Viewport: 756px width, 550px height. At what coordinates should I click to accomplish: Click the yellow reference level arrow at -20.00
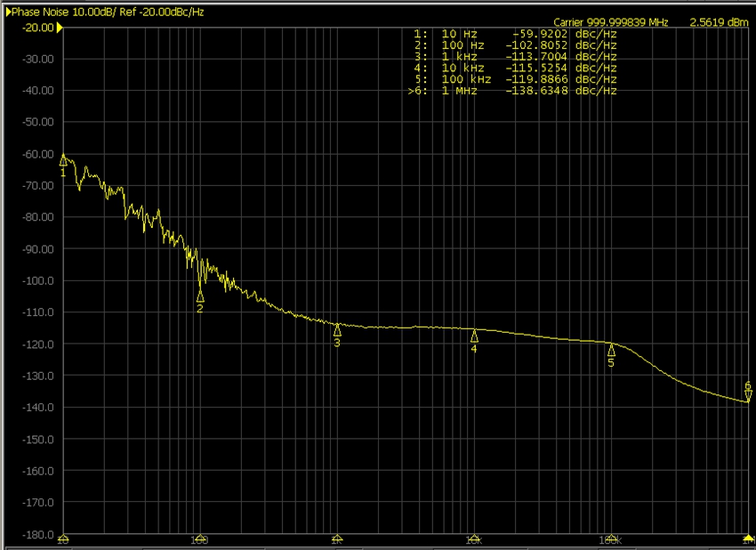60,28
